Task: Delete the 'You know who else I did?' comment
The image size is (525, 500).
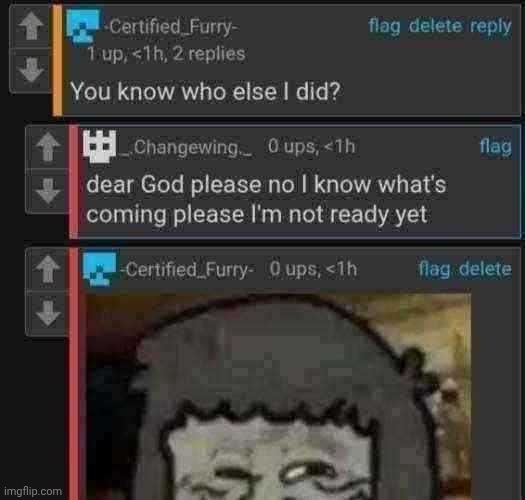Action: coord(435,26)
